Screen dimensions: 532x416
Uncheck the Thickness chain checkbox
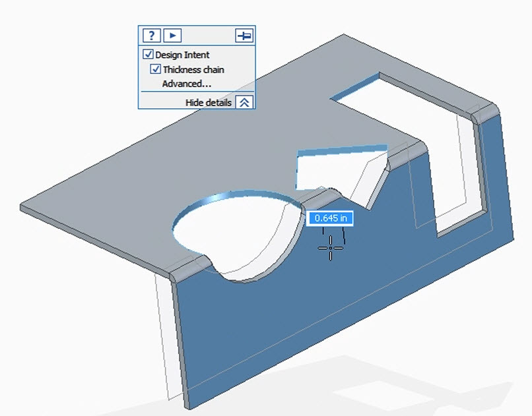coord(155,69)
